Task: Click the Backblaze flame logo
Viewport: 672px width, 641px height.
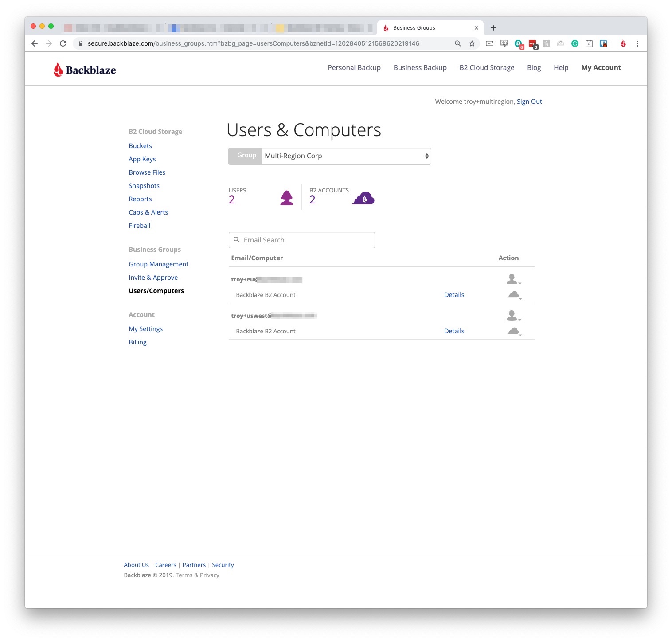Action: click(x=85, y=70)
